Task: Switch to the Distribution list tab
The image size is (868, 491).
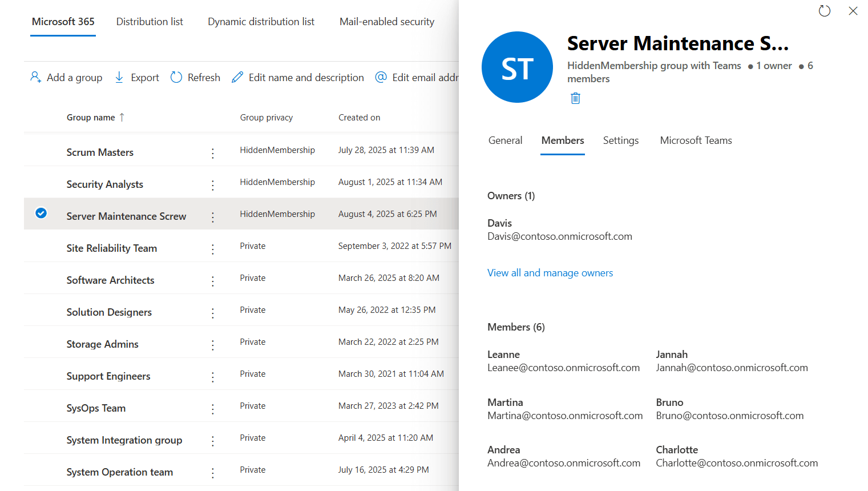Action: coord(150,21)
